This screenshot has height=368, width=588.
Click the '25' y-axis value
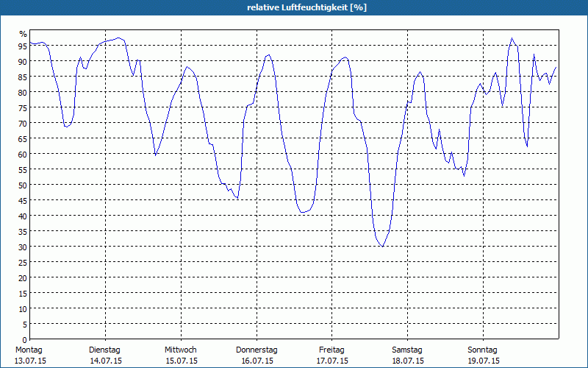pos(23,263)
